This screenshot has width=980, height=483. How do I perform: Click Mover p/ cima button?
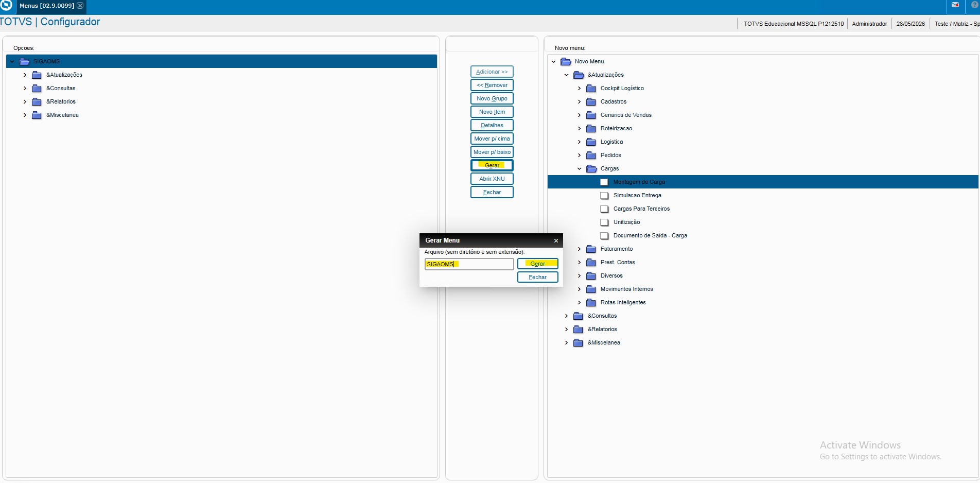492,139
